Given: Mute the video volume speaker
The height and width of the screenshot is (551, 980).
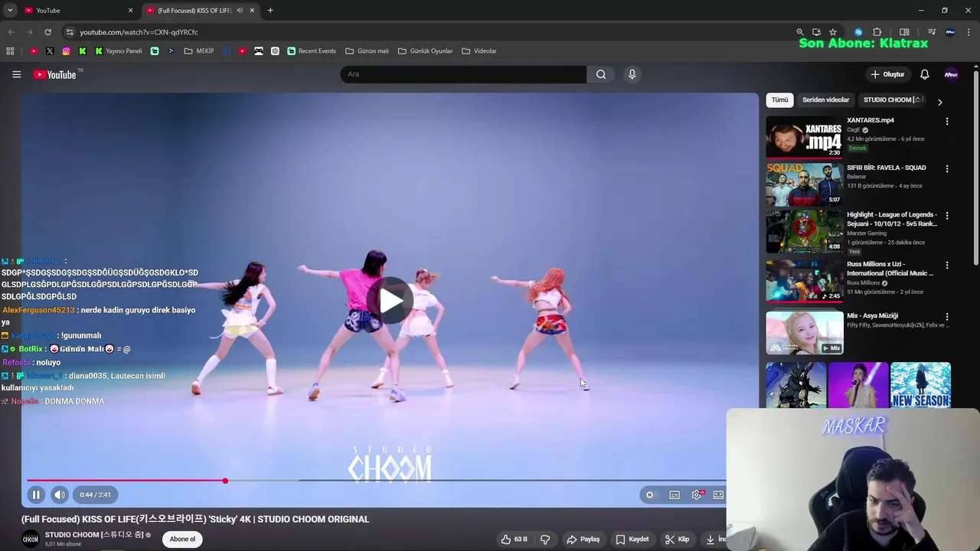Looking at the screenshot, I should [x=60, y=494].
